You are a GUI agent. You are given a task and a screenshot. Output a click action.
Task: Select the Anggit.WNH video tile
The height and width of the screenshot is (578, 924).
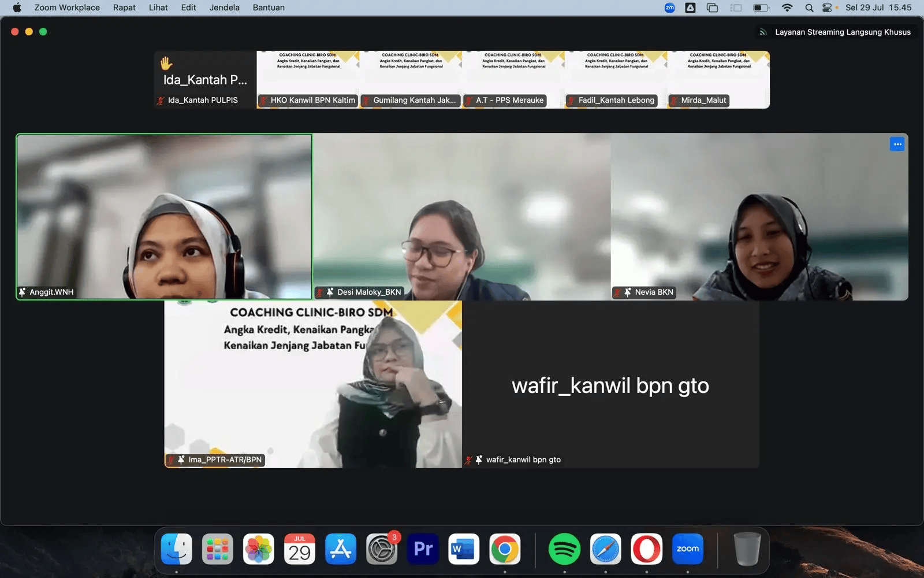[165, 217]
